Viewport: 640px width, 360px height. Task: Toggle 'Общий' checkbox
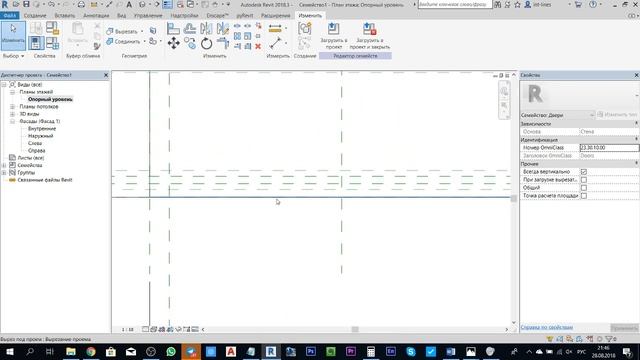pos(584,188)
